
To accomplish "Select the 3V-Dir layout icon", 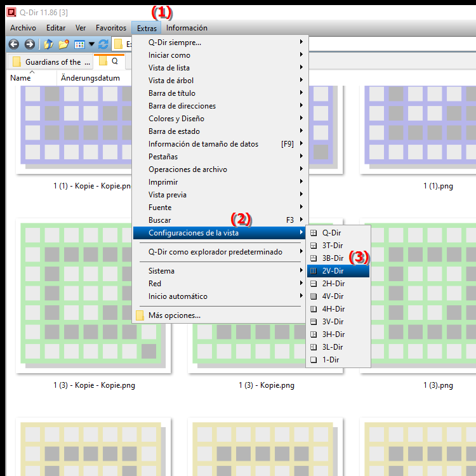I will [314, 322].
